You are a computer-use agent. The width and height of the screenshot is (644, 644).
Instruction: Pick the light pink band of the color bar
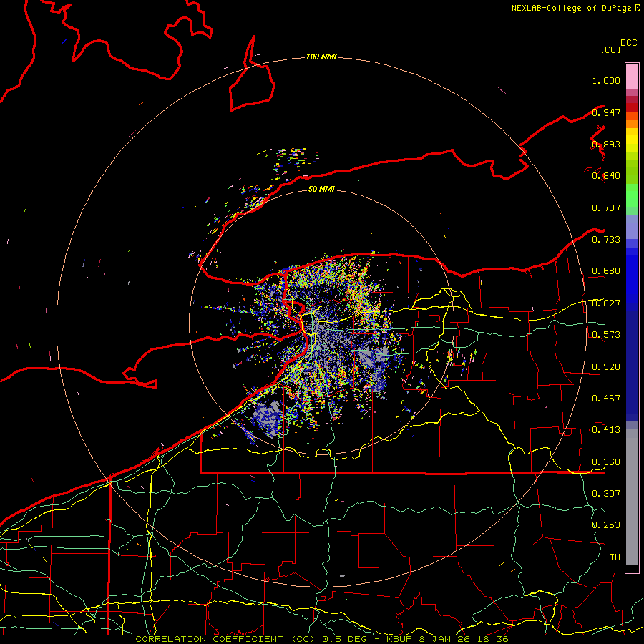click(x=632, y=77)
